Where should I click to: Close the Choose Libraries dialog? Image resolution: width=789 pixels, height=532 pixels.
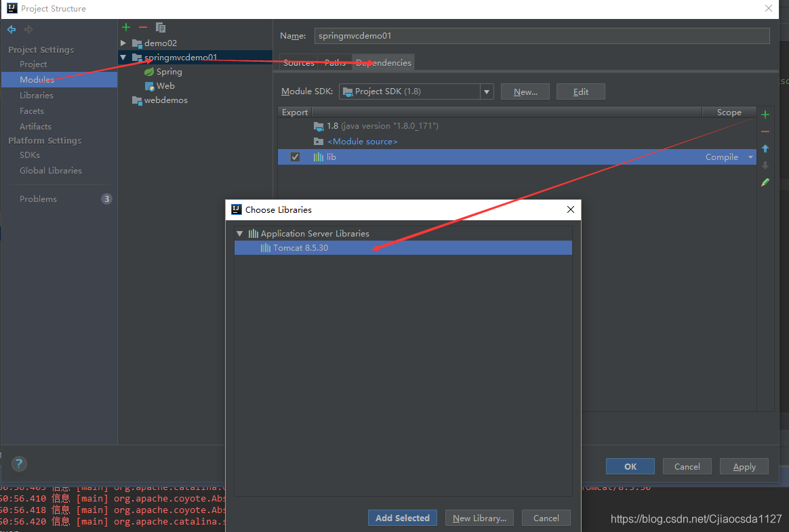[571, 209]
